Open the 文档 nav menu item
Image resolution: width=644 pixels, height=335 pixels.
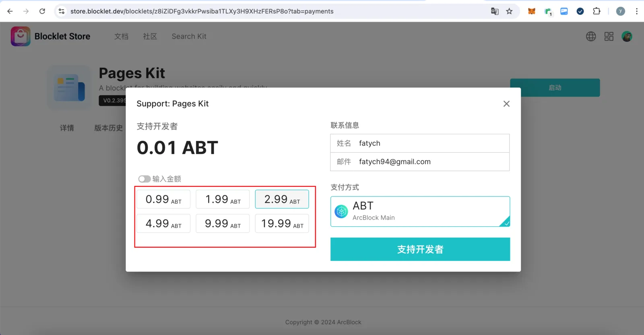pos(121,36)
